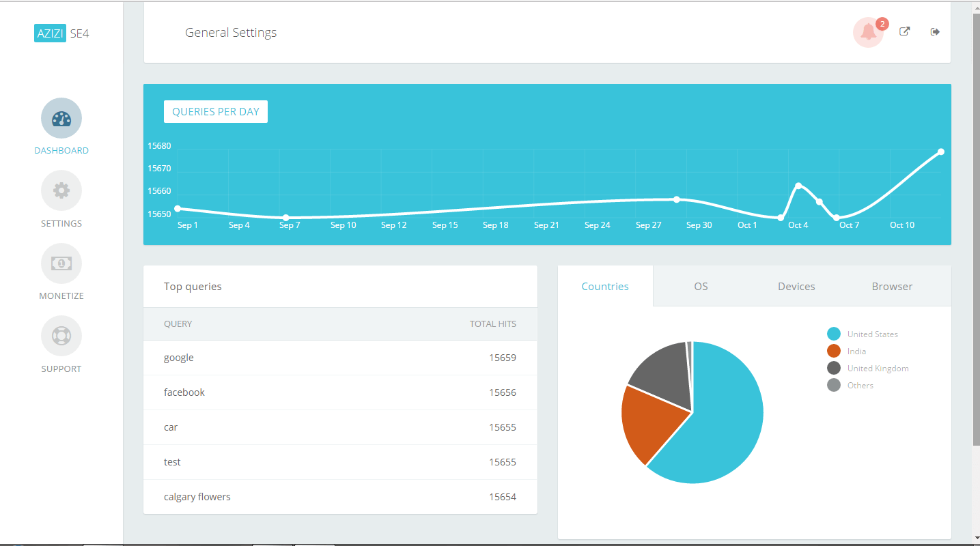Open the google query link

click(178, 357)
